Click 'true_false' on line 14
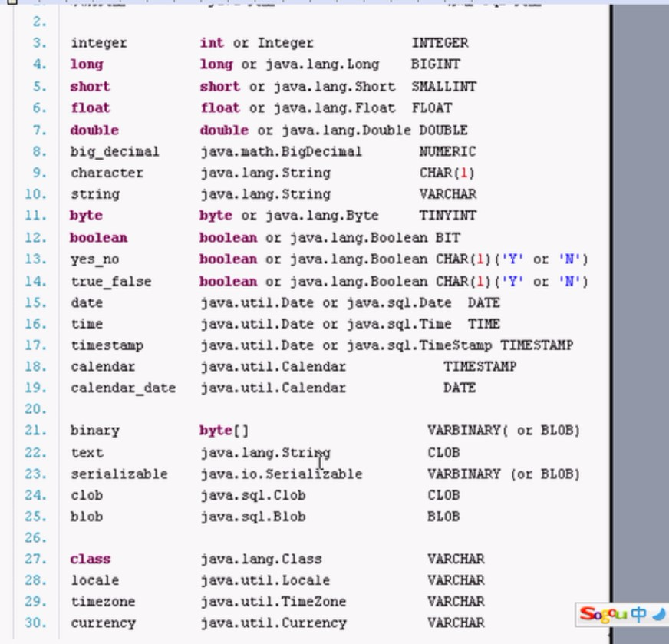 (x=111, y=282)
